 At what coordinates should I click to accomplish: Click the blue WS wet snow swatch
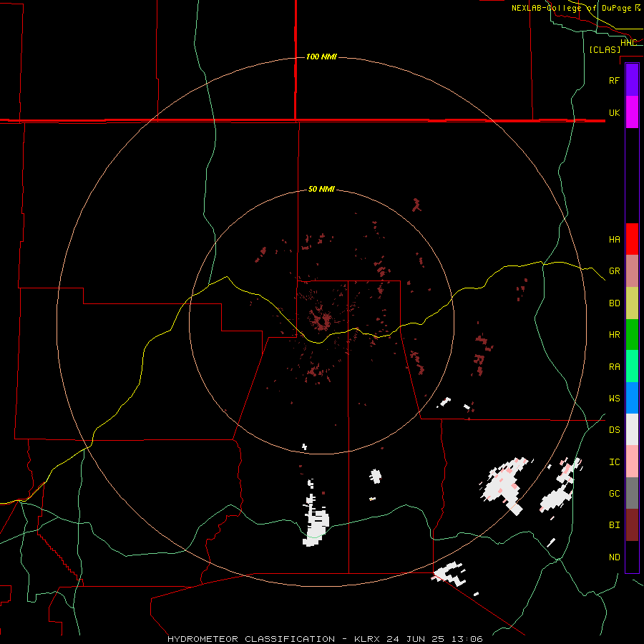(632, 398)
